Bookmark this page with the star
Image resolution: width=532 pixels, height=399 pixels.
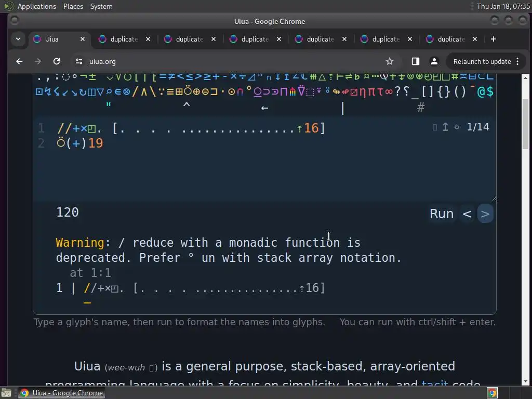(390, 61)
